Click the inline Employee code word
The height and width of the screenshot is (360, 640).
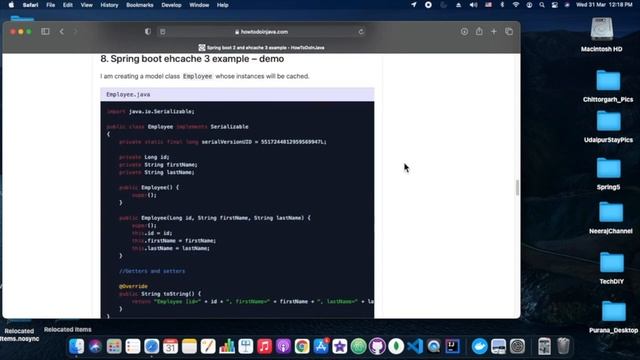tap(198, 76)
